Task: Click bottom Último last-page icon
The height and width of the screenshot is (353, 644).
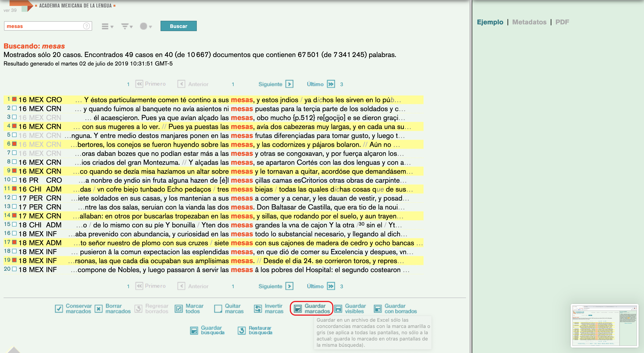Action: click(331, 286)
